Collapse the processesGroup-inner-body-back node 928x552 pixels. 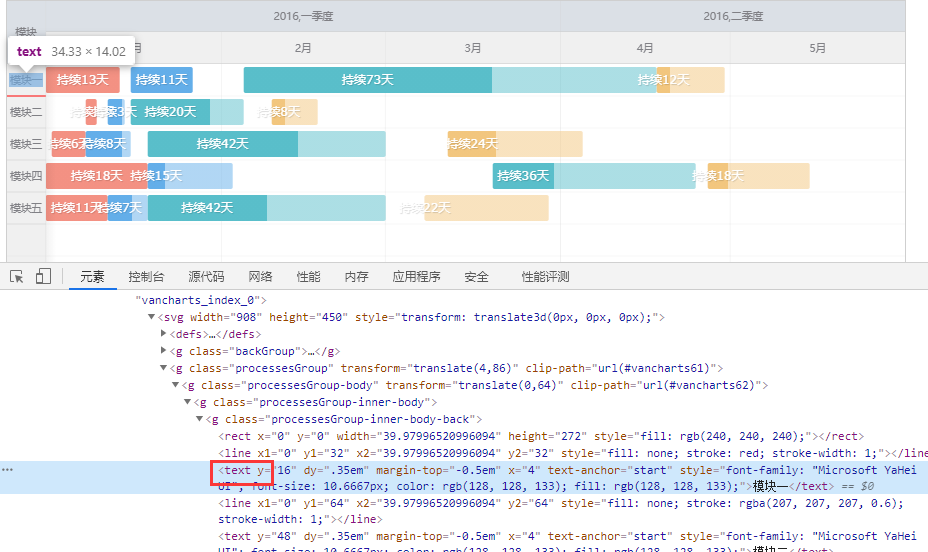coord(199,419)
